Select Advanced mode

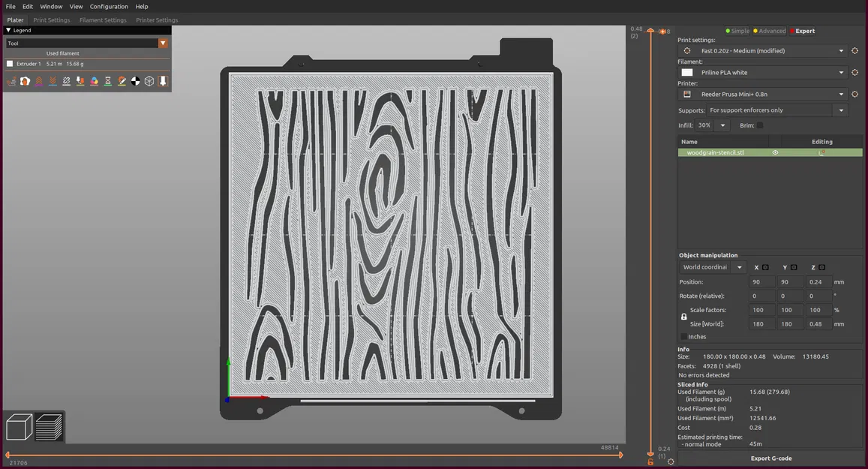coord(770,31)
